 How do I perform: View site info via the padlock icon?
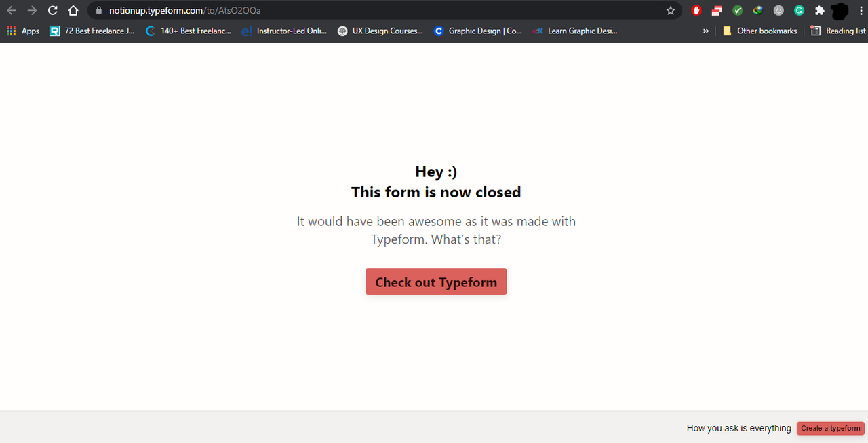(98, 10)
